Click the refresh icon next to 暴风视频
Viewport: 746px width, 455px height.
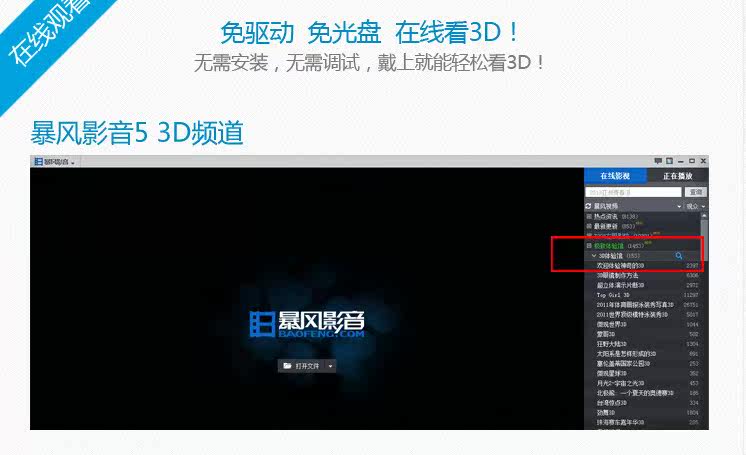[x=589, y=206]
